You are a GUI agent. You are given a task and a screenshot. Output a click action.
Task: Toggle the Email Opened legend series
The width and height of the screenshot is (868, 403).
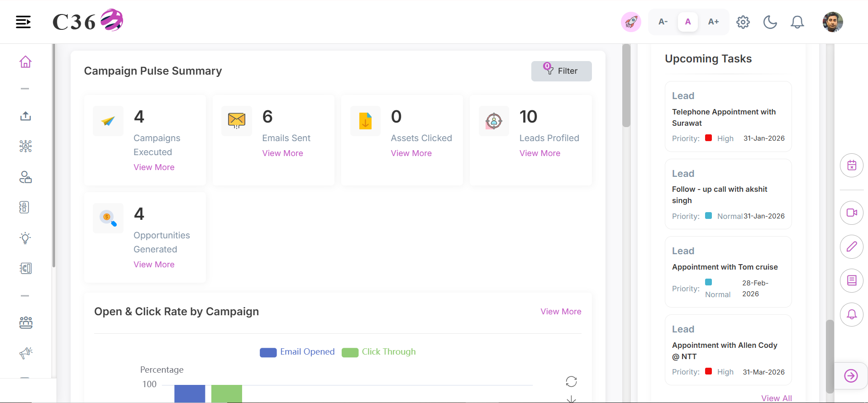click(x=297, y=352)
